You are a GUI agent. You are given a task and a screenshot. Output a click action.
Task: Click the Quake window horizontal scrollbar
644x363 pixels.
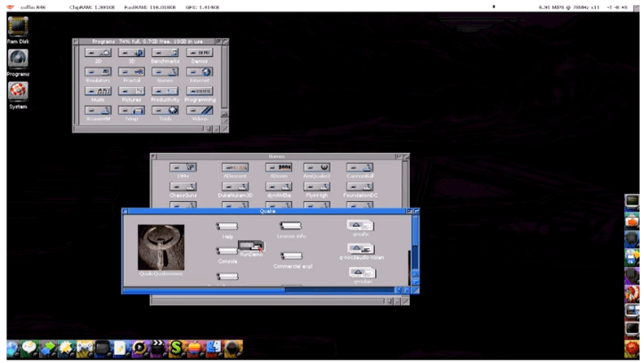tap(258, 289)
